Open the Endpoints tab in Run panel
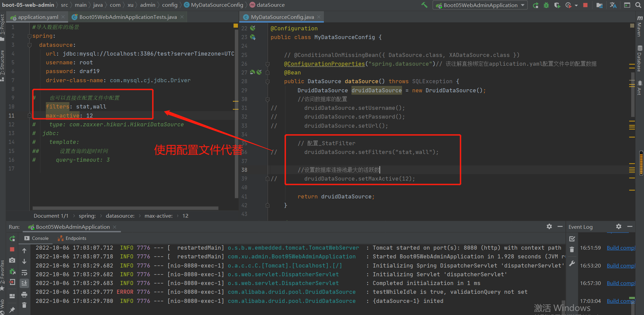This screenshot has width=644, height=315. (x=72, y=238)
